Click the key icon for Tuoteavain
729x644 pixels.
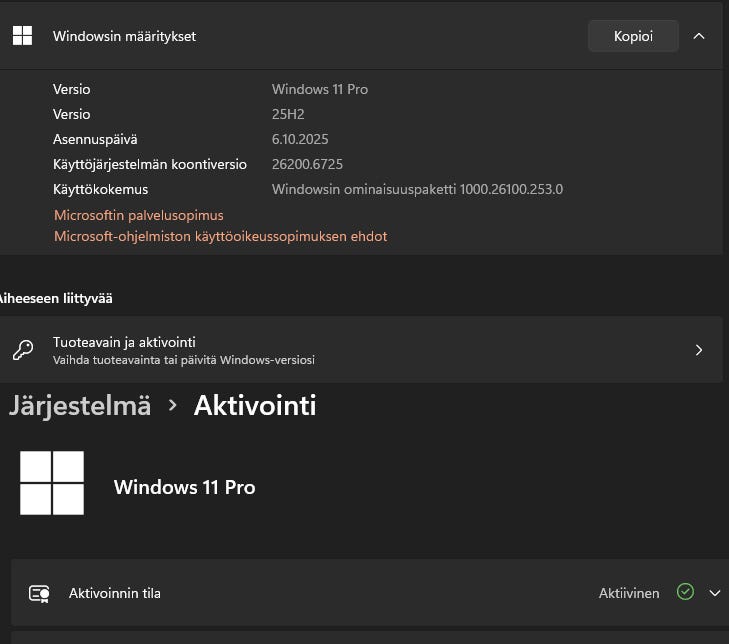point(23,350)
